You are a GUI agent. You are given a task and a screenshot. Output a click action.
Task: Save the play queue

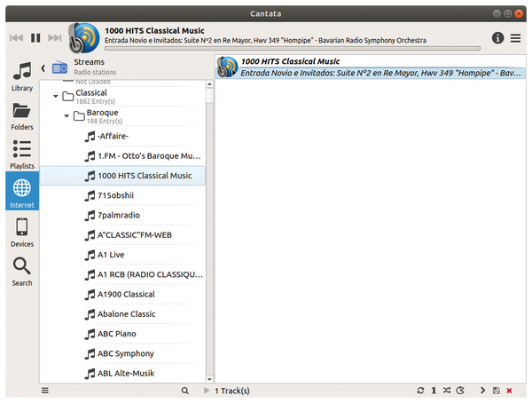coord(496,391)
